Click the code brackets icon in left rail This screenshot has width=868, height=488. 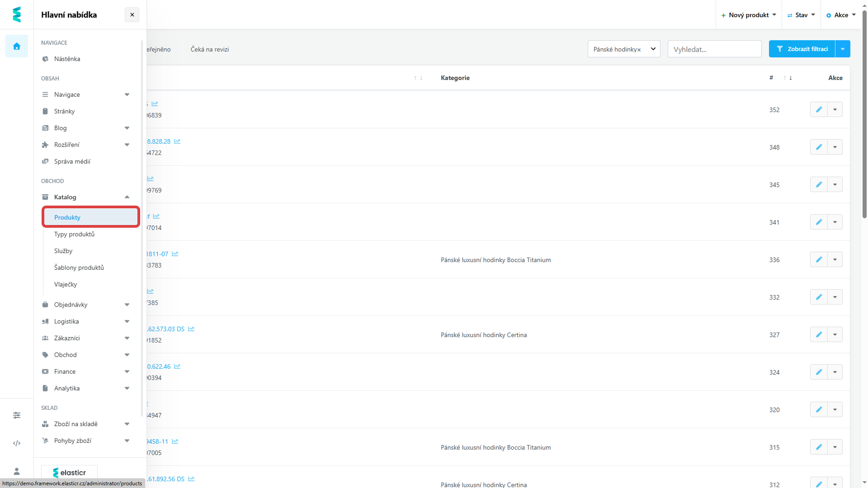[17, 443]
